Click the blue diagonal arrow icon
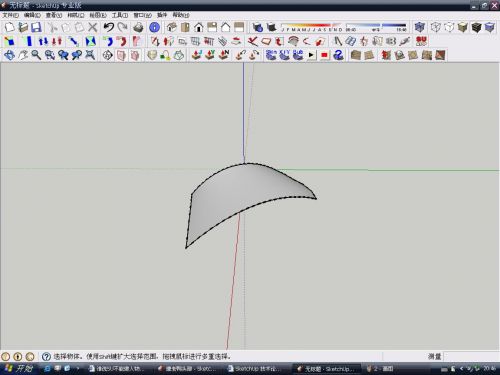Screen dimensions: 500x375 (73, 41)
